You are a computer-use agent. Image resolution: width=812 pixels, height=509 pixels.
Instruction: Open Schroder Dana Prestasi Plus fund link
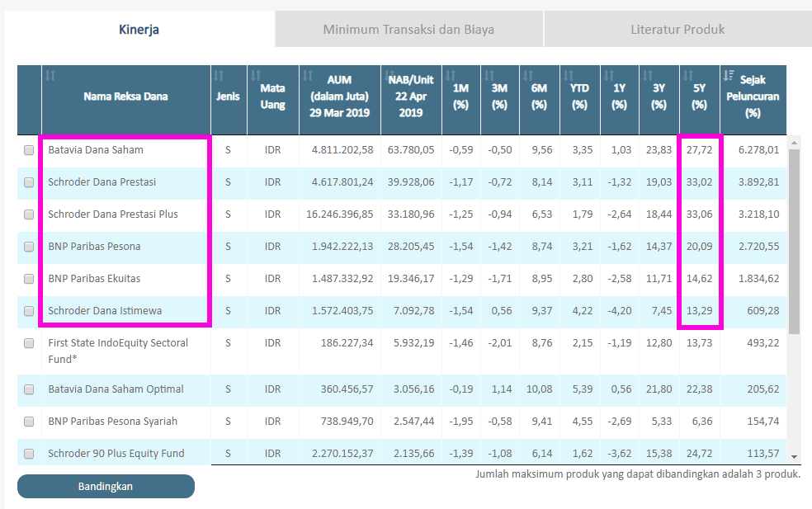(113, 214)
